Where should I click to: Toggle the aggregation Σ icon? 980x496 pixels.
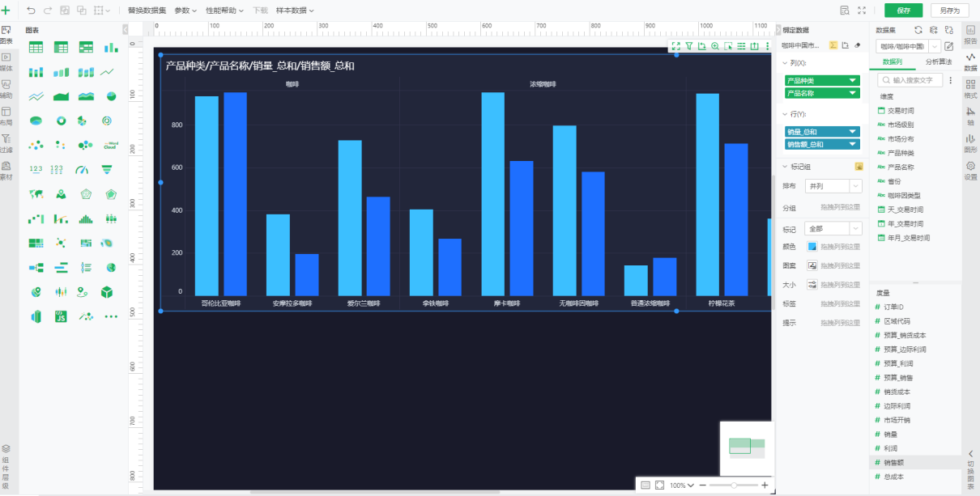(833, 45)
